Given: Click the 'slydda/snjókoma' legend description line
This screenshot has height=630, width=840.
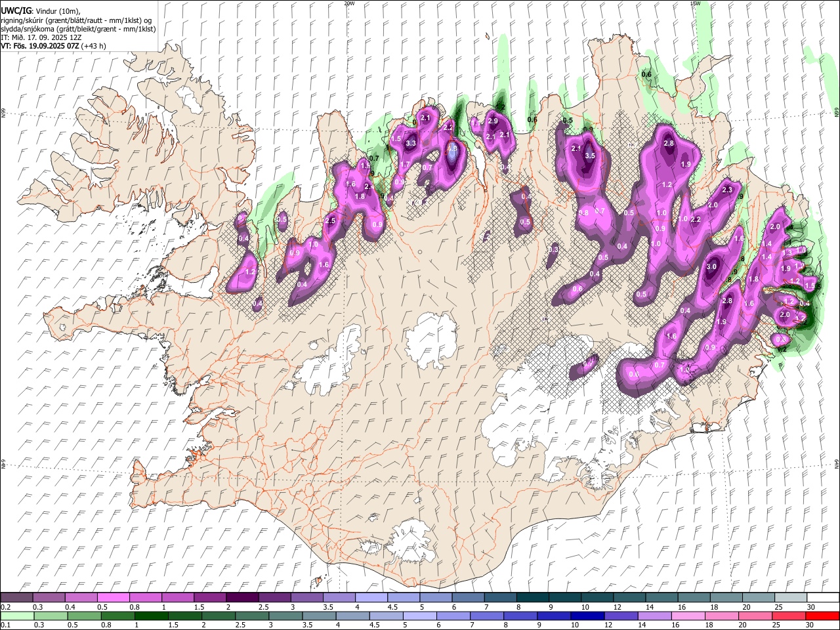Looking at the screenshot, I should tap(78, 29).
